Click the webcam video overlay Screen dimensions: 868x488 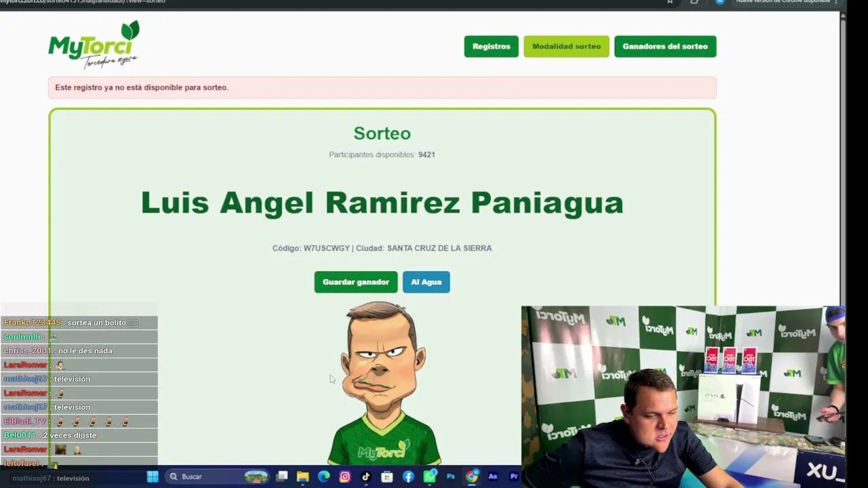click(x=683, y=396)
